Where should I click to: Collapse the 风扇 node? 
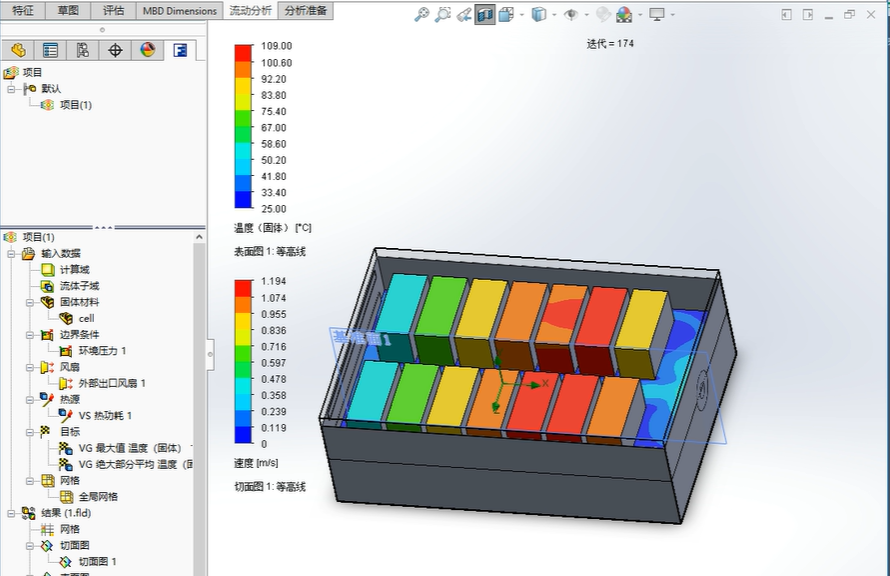[x=30, y=367]
